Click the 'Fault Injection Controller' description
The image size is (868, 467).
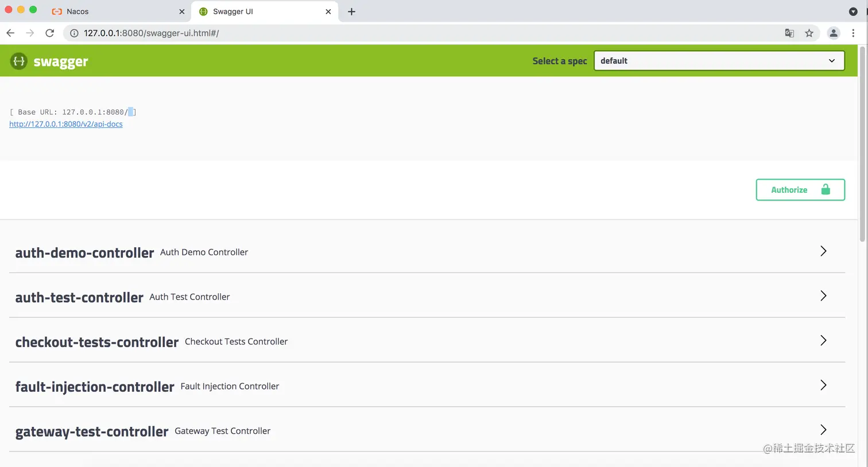[230, 387]
